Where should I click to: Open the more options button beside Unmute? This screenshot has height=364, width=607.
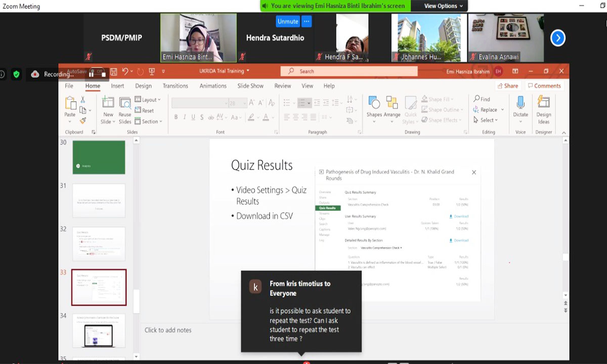(x=306, y=21)
